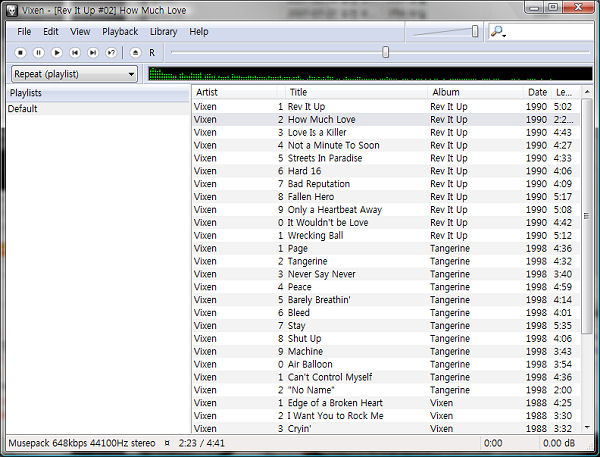Select the track 'Wrecking Ball'
The width and height of the screenshot is (600, 457).
[386, 235]
